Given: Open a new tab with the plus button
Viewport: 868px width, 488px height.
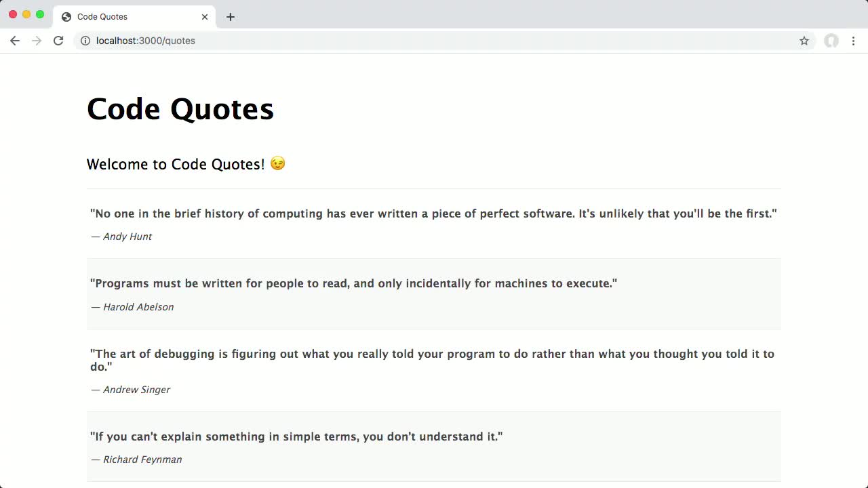Looking at the screenshot, I should [x=231, y=17].
